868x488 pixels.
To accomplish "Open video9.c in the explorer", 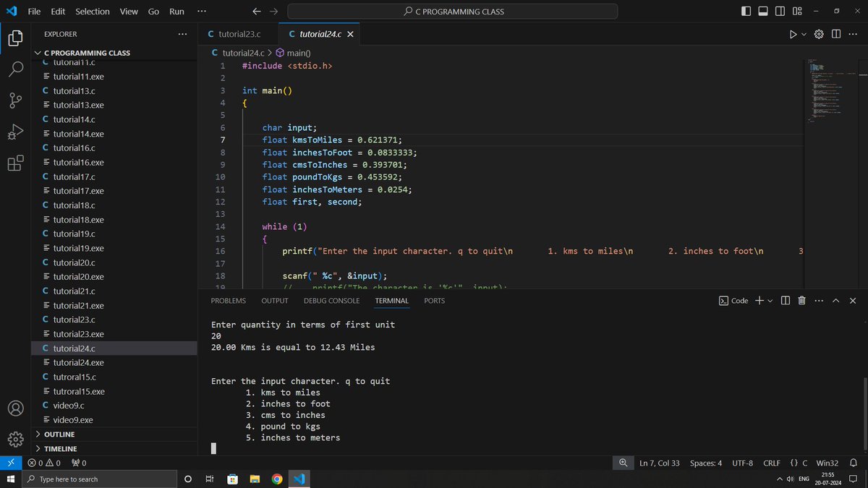I will [114, 406].
